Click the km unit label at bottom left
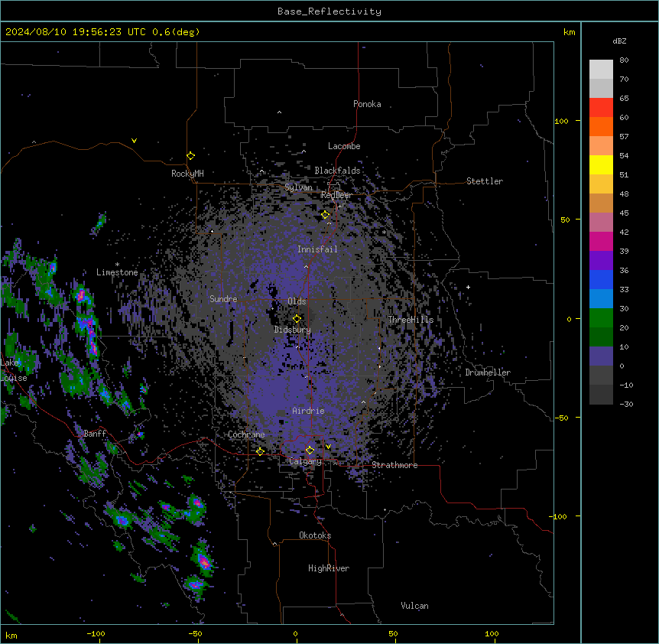Screen dimensions: 659x644 click(11, 635)
